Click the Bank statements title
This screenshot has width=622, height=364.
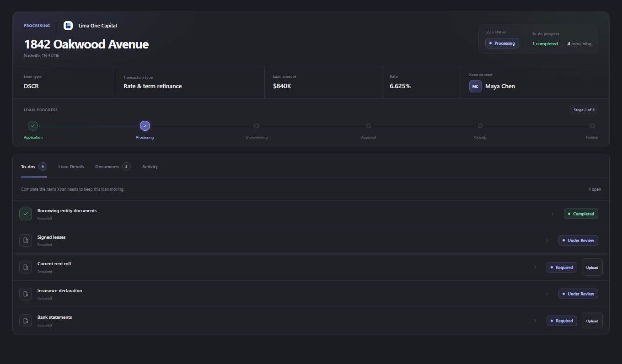pyautogui.click(x=55, y=317)
